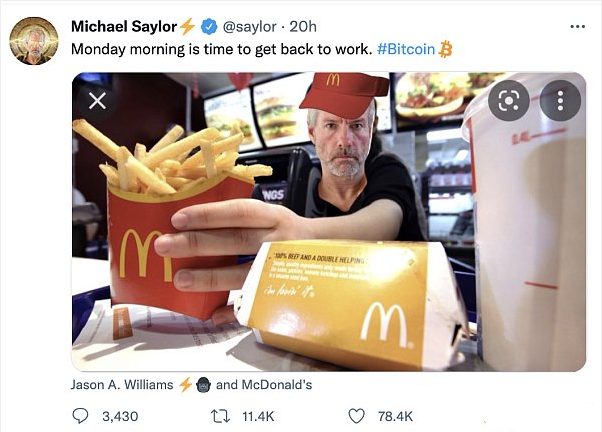Viewport: 602px width, 432px height.
Task: Click the 78.4K likes count
Action: 395,416
